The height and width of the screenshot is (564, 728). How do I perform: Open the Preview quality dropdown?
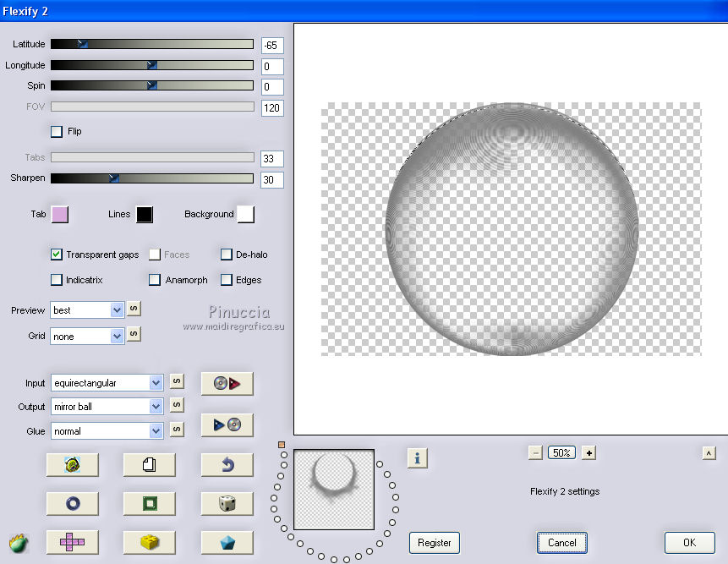pos(87,310)
